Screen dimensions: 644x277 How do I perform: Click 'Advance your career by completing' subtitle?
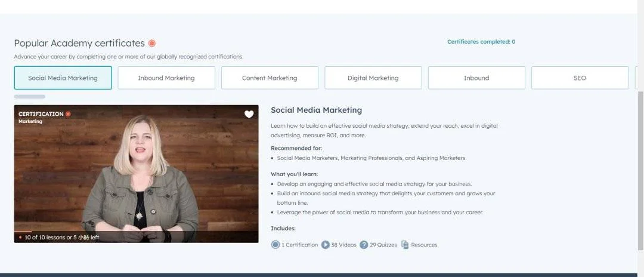pyautogui.click(x=129, y=57)
